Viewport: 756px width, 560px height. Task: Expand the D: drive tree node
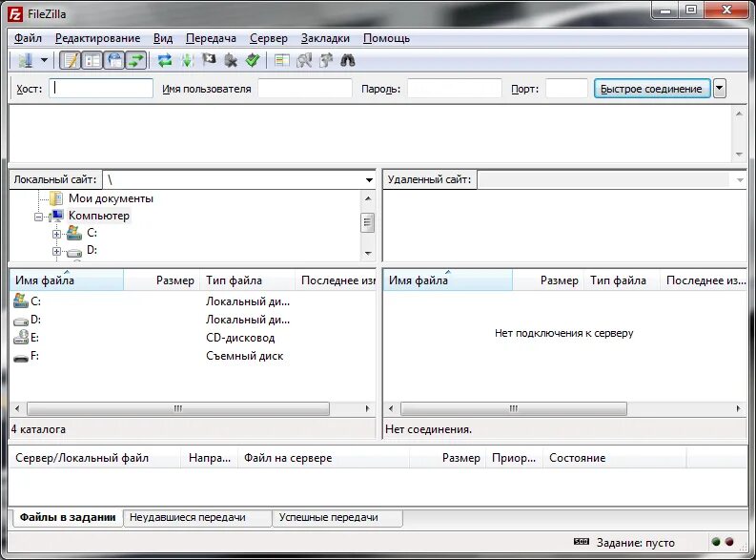pos(56,251)
